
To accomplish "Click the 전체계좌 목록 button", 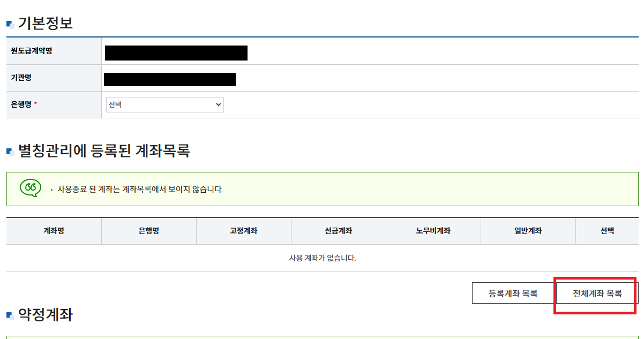I will coord(597,293).
